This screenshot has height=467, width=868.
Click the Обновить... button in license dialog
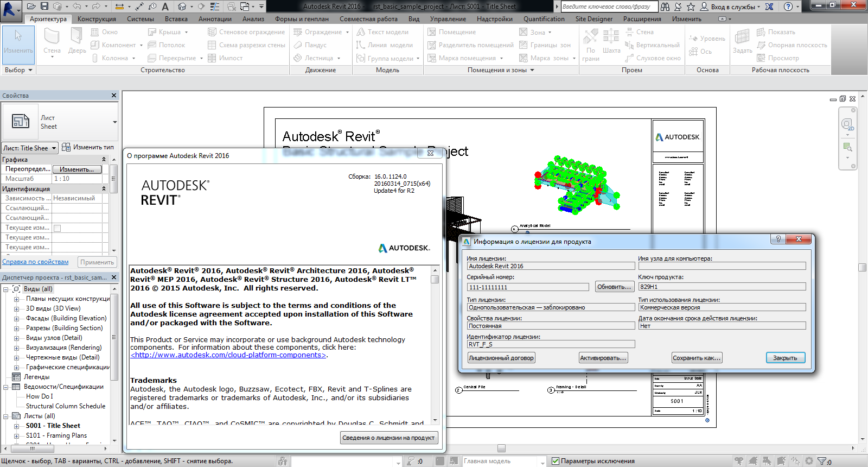(614, 287)
